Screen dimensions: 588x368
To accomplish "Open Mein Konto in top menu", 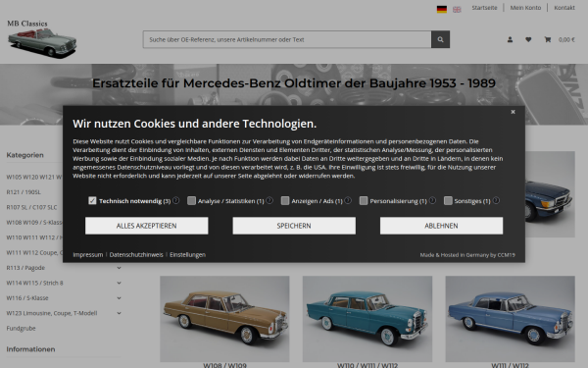I will coord(525,8).
